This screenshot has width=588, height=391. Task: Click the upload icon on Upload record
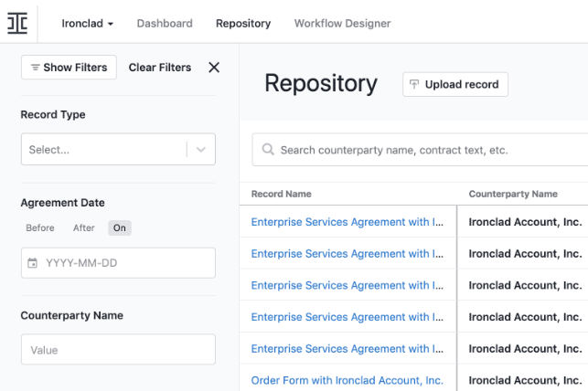pos(414,84)
